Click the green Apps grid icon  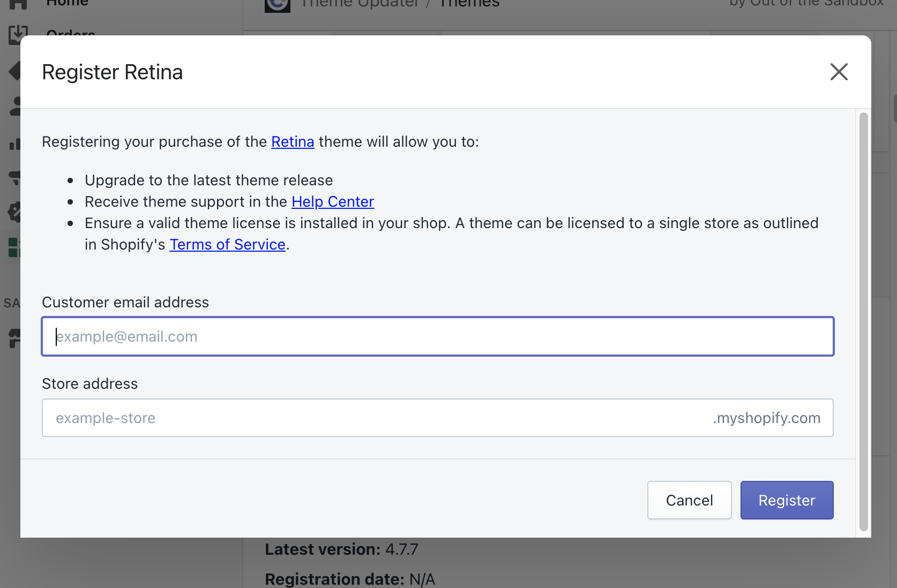click(14, 247)
